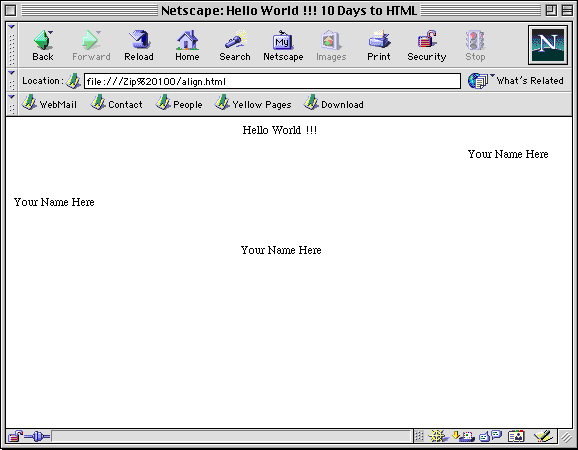This screenshot has height=450, width=578.
Task: Open the Yellow Pages bookmark
Action: (253, 104)
